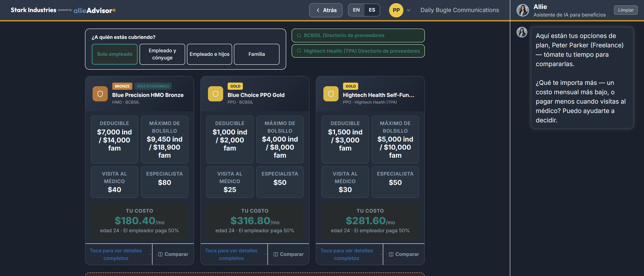Click the Blue Choice PPO Gold shield icon
Viewport: 644px width, 276px height.
pyautogui.click(x=216, y=94)
